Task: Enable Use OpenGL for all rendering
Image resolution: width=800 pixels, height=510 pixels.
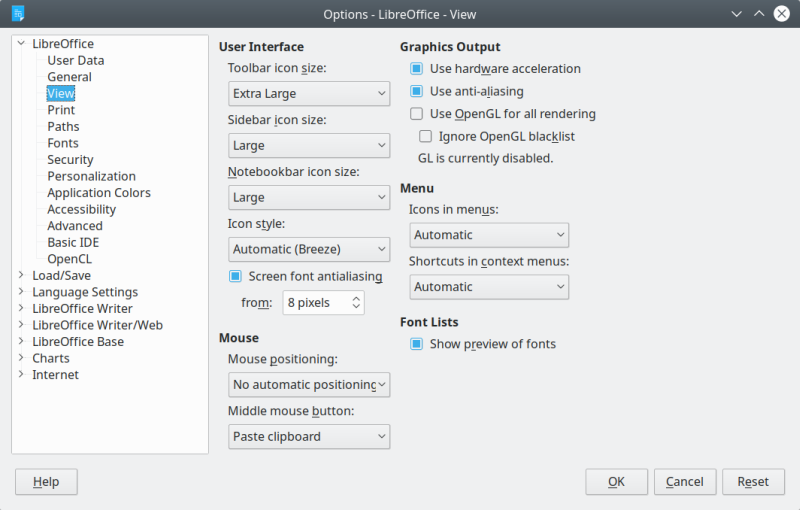Action: click(416, 114)
